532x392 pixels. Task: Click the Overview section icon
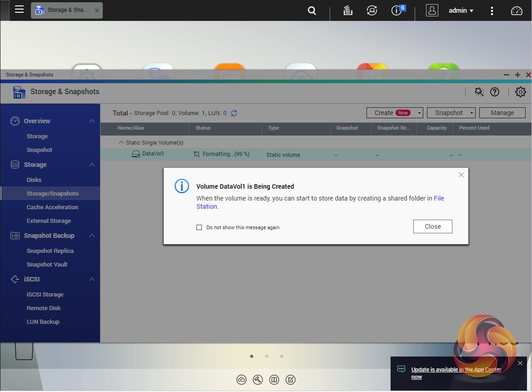pos(15,121)
